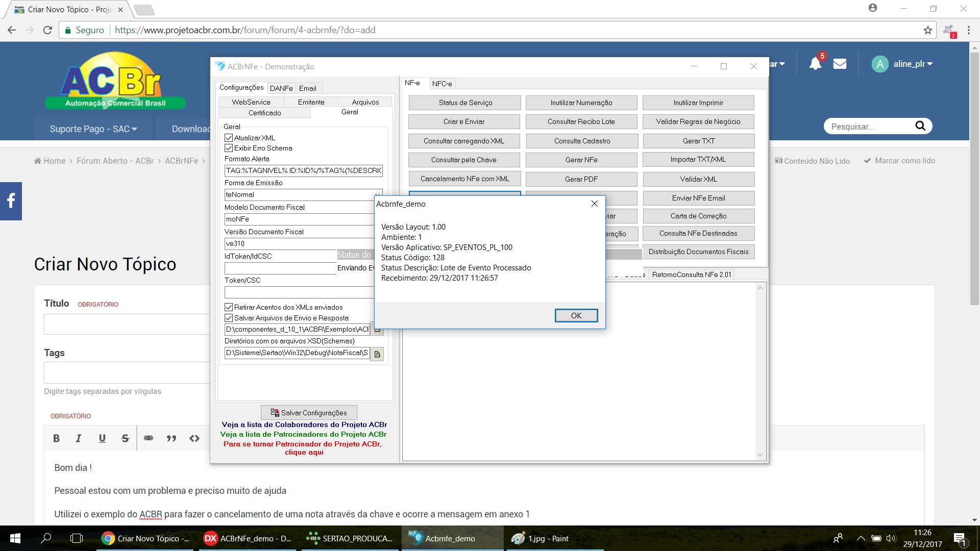Open Windows taskbar search
This screenshot has width=980, height=551.
[46, 538]
